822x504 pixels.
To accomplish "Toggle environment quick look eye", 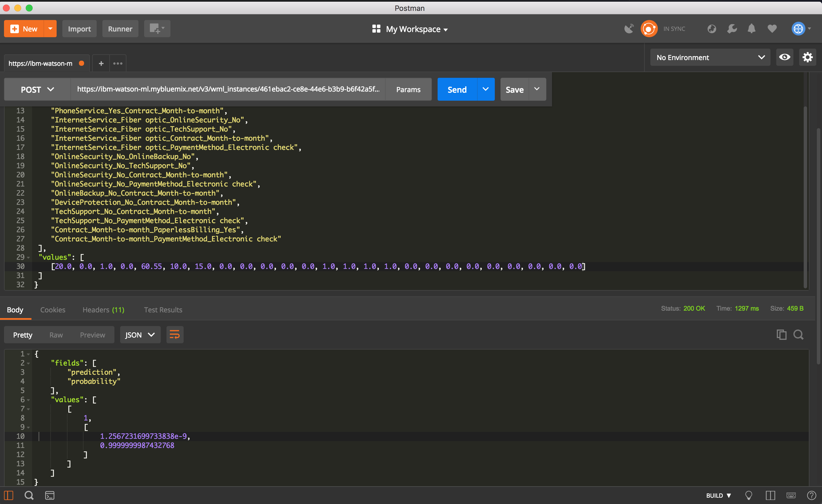I will pyautogui.click(x=784, y=57).
